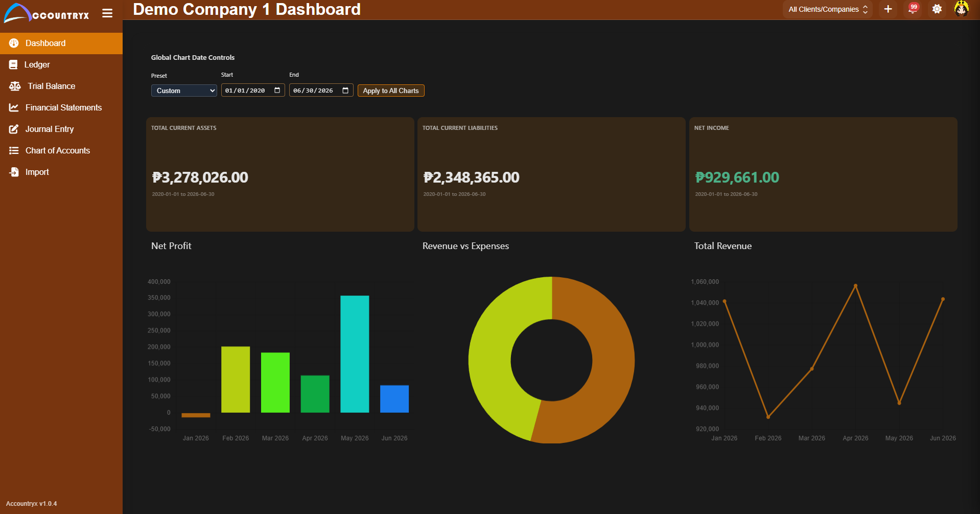This screenshot has width=980, height=514.
Task: Click Apply to All Charts button
Action: (x=391, y=91)
